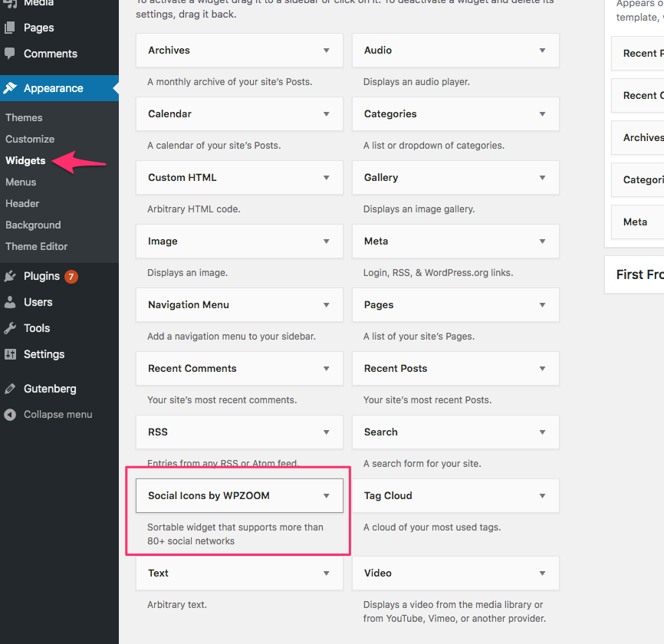Open the Customize submenu item
This screenshot has height=644, width=664.
[30, 140]
